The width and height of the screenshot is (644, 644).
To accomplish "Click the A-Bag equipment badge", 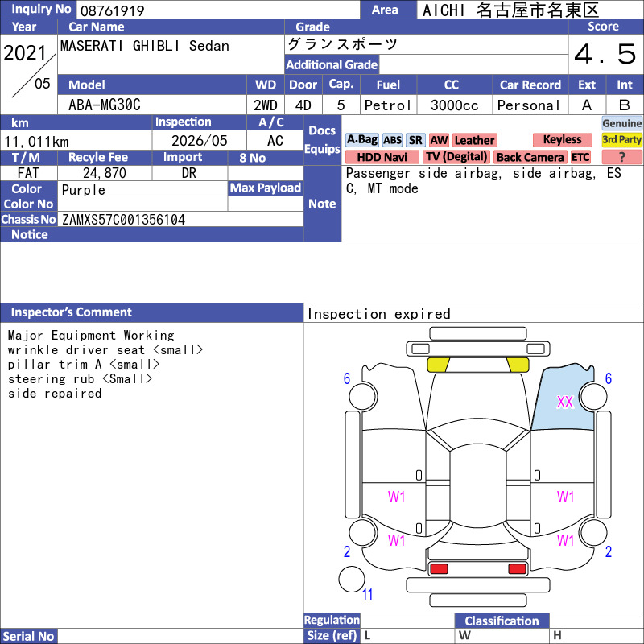I will tap(361, 140).
